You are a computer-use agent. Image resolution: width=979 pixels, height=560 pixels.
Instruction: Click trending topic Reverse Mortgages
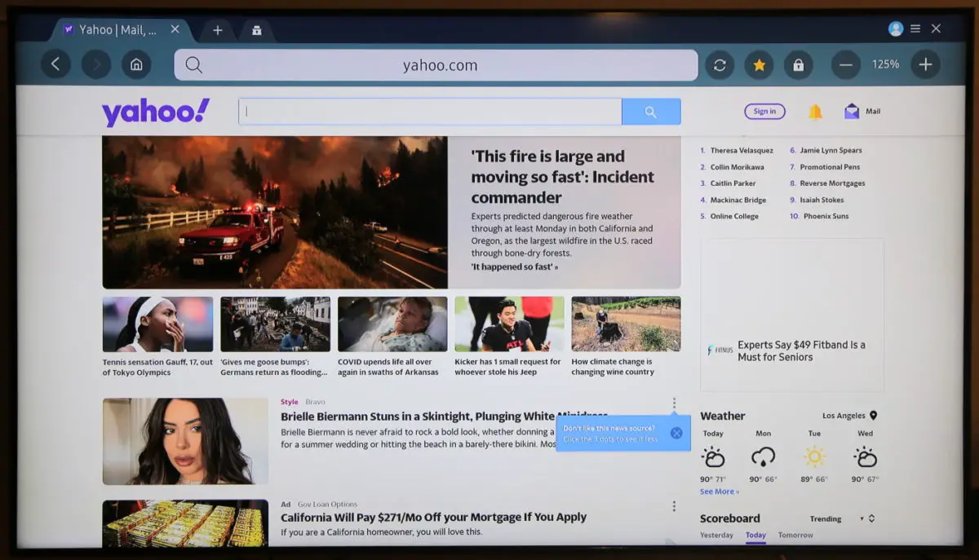coord(832,183)
